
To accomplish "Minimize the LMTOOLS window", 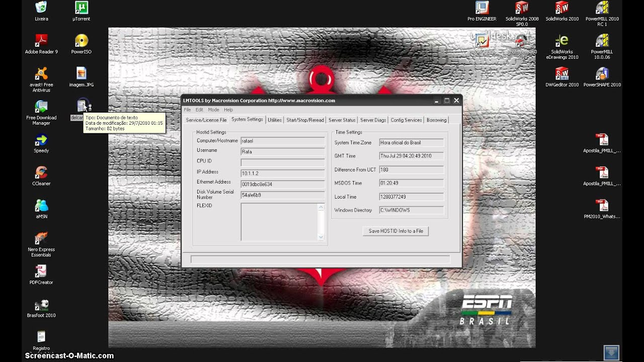I will pyautogui.click(x=436, y=101).
